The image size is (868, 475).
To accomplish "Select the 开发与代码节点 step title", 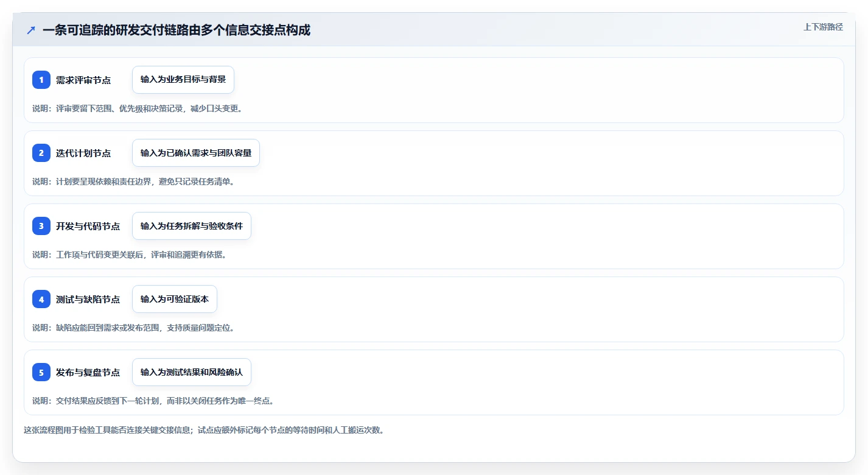I will click(x=88, y=226).
